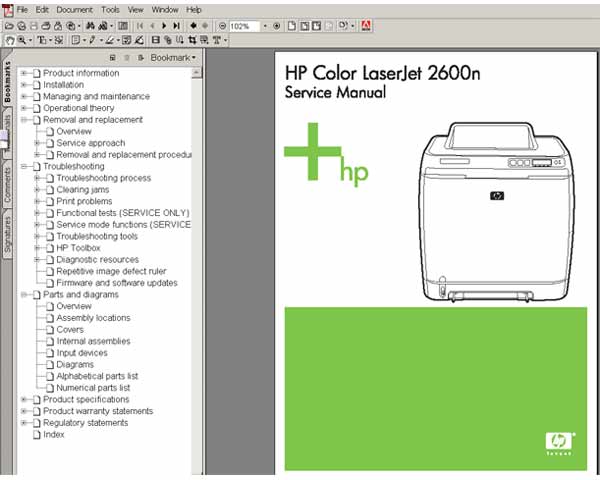
Task: Click the Save icon in toolbar
Action: [x=34, y=26]
